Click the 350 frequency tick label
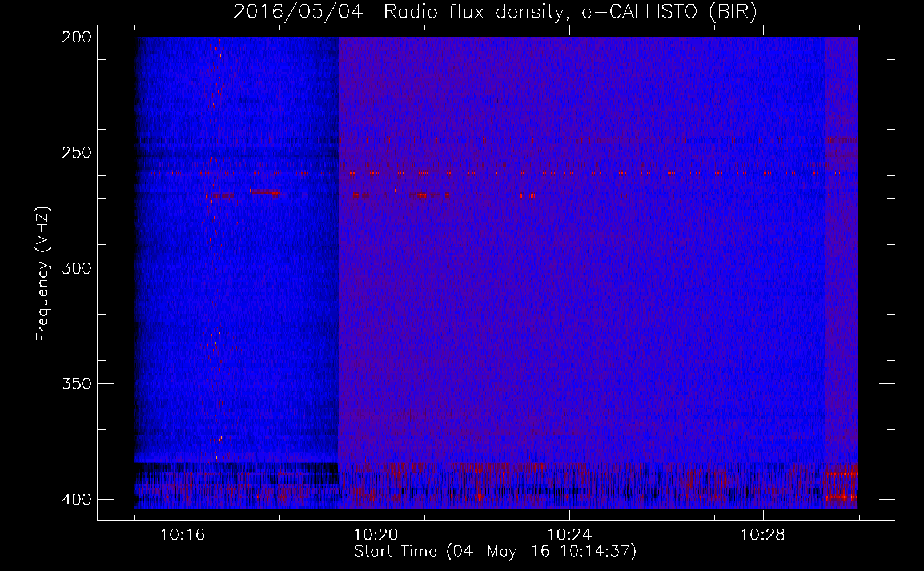The width and height of the screenshot is (924, 571). click(x=76, y=383)
